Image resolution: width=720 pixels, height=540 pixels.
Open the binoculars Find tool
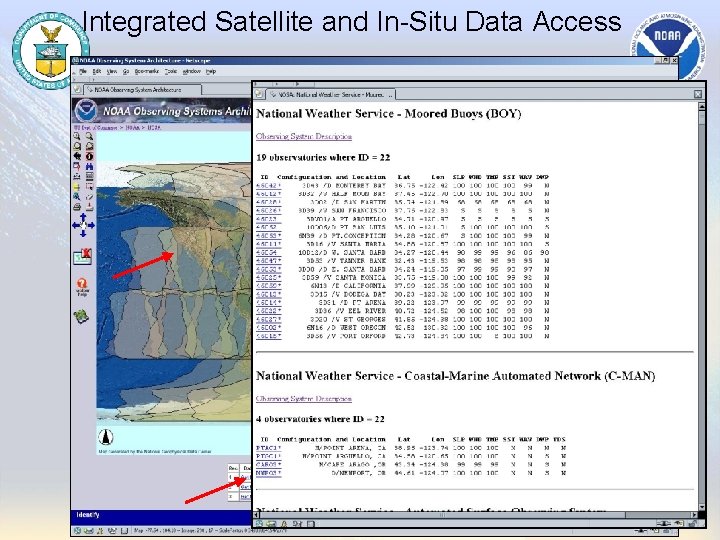89,166
